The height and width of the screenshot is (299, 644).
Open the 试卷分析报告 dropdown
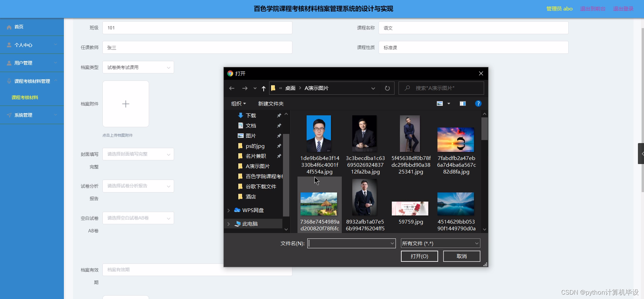point(138,186)
